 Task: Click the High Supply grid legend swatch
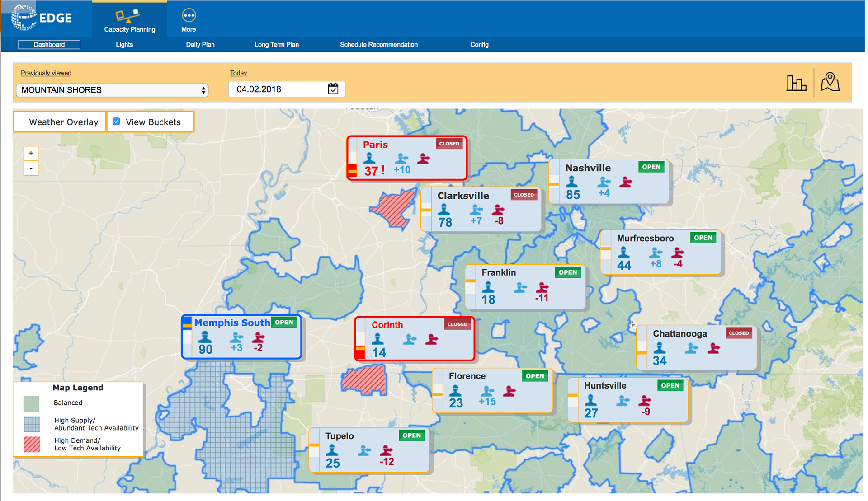[x=31, y=424]
